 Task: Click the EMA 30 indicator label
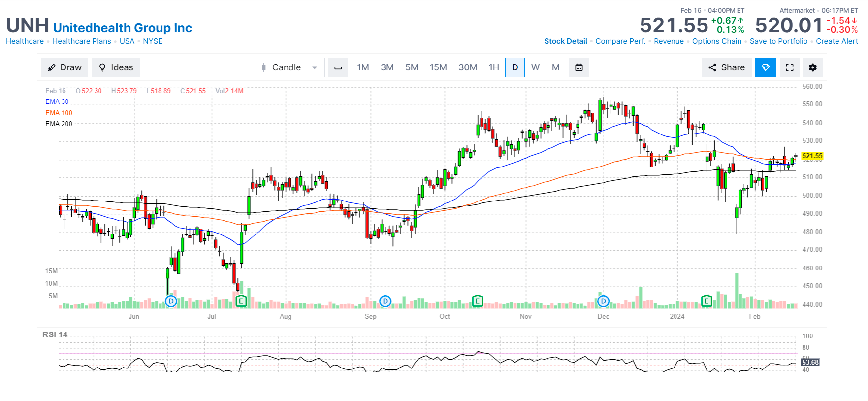tap(57, 101)
